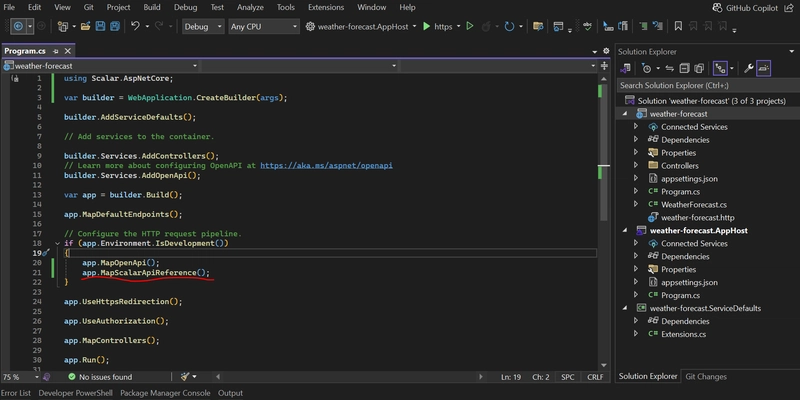Screen dimensions: 800x400
Task: Select WeatherForecast.cs in Solution Explorer
Action: (x=694, y=205)
